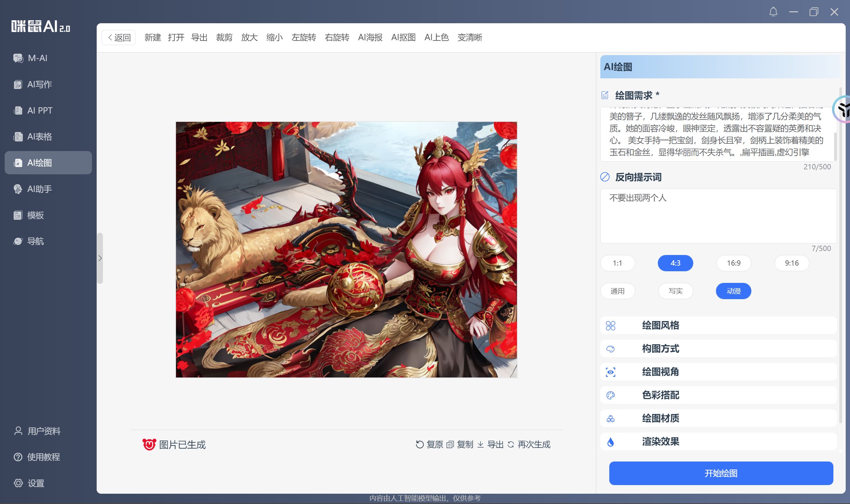The width and height of the screenshot is (850, 504).
Task: Click AI抠图 in the top toolbar
Action: [403, 38]
